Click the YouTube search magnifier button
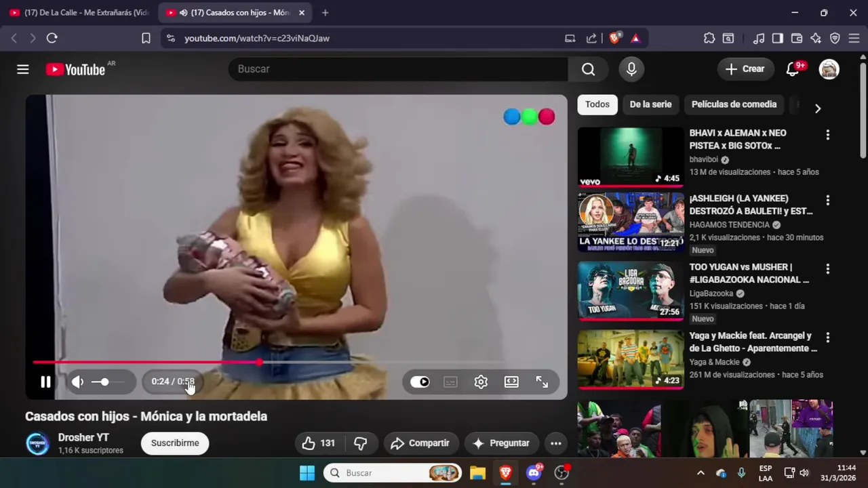 [x=588, y=69]
